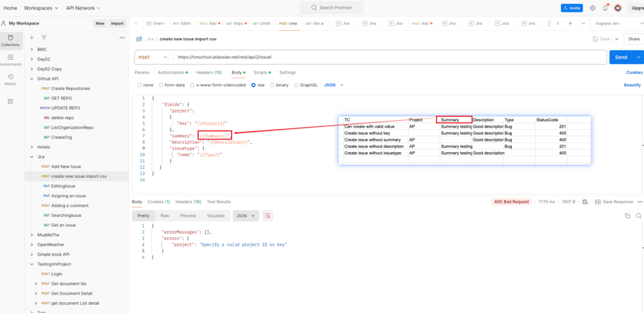
Task: Open user avatar icon in header
Action: point(618,8)
